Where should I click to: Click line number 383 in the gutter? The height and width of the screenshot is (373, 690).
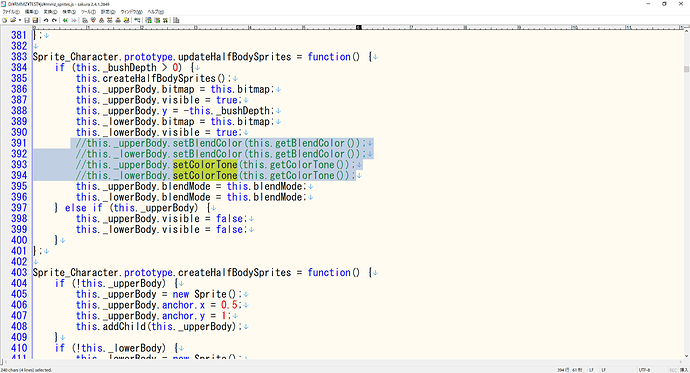[19, 57]
